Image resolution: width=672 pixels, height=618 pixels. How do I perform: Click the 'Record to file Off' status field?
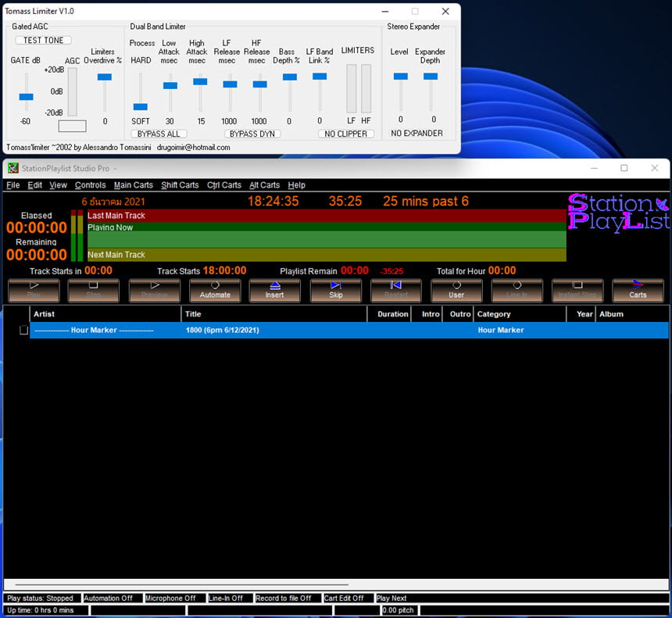pyautogui.click(x=288, y=598)
